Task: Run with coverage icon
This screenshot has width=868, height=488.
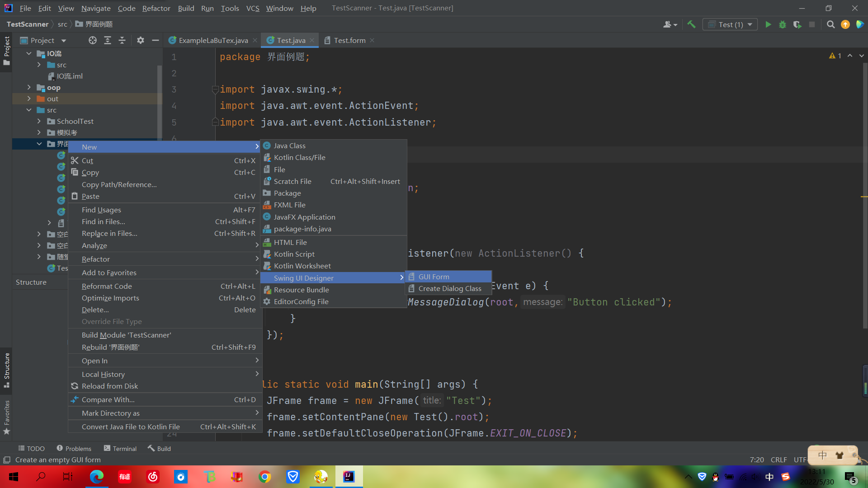Action: [x=797, y=24]
